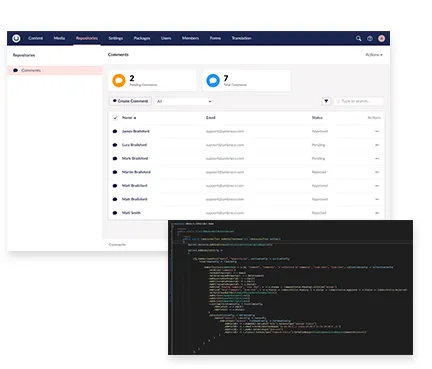Viewport: 432px width, 369px height.
Task: Click the comment icon in James Brailsford's row
Action: click(115, 131)
